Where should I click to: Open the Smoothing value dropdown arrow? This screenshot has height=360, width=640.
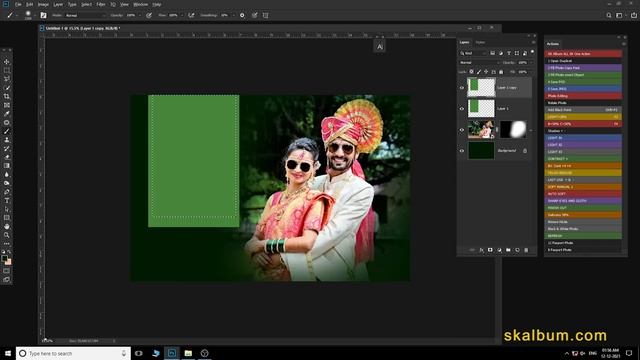(233, 15)
